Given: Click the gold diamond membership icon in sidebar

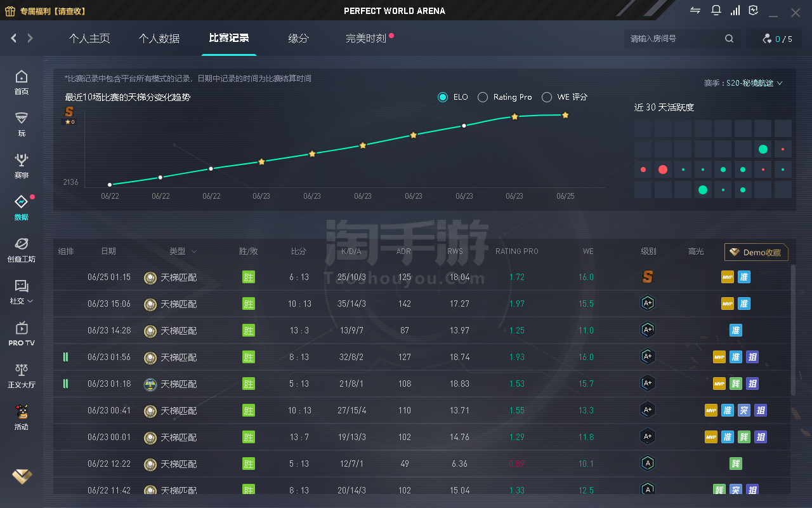Looking at the screenshot, I should [x=22, y=476].
